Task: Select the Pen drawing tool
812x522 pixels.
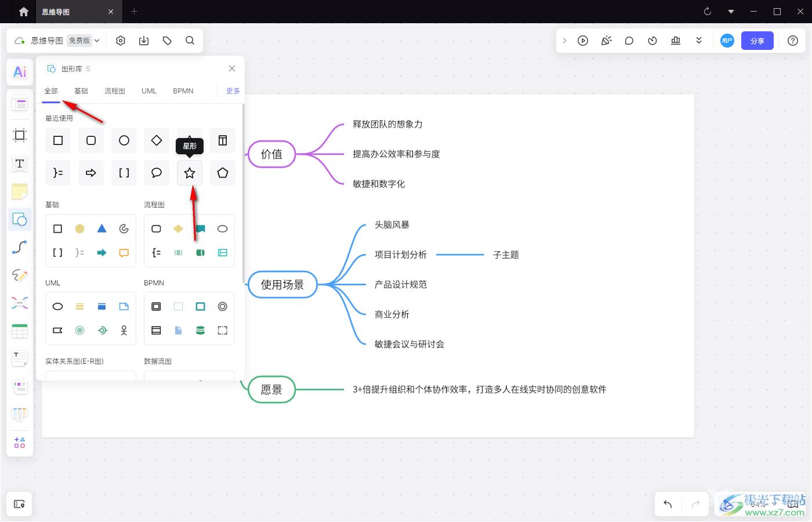Action: click(20, 275)
